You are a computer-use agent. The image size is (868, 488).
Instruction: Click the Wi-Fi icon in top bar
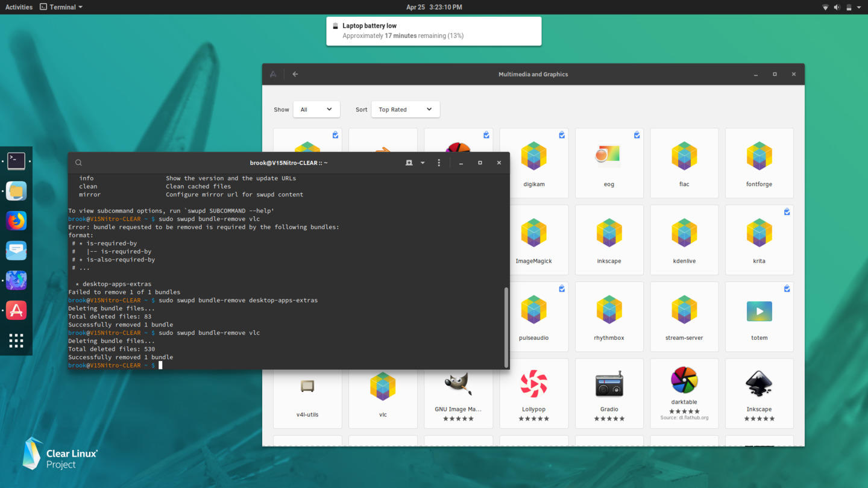[825, 7]
